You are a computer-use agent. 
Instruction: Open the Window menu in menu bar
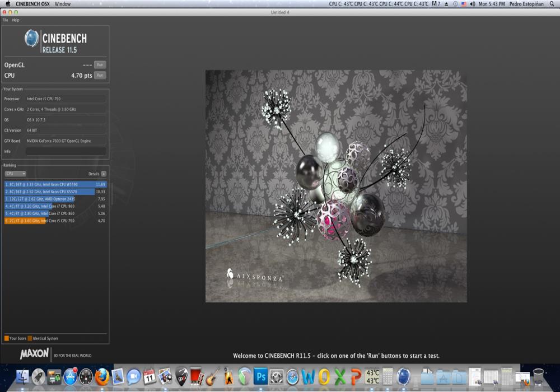(63, 4)
